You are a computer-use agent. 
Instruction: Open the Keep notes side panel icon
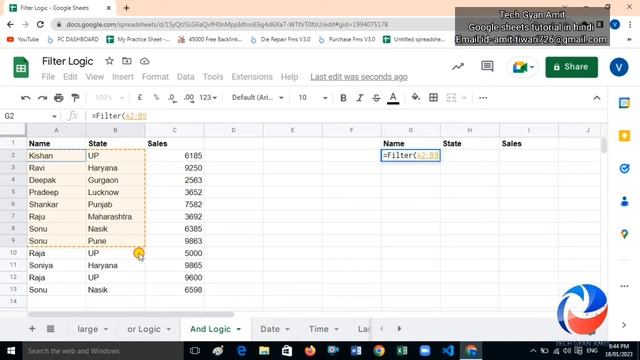pos(624,136)
